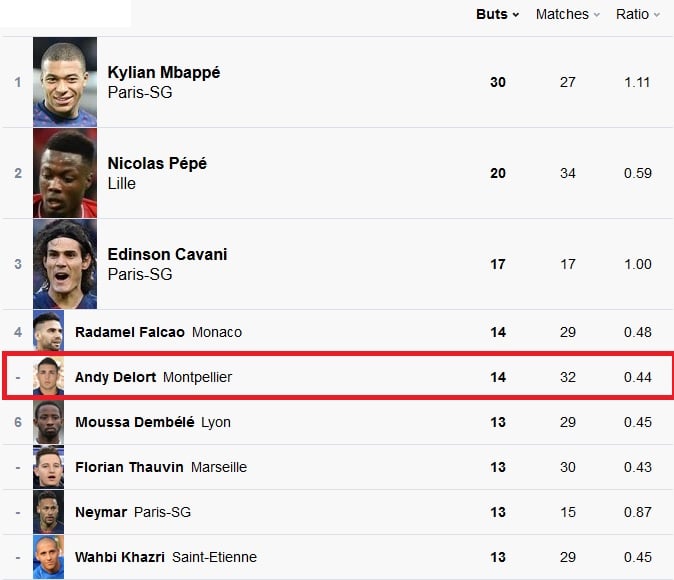Select the Andy Delort name link

(x=115, y=377)
